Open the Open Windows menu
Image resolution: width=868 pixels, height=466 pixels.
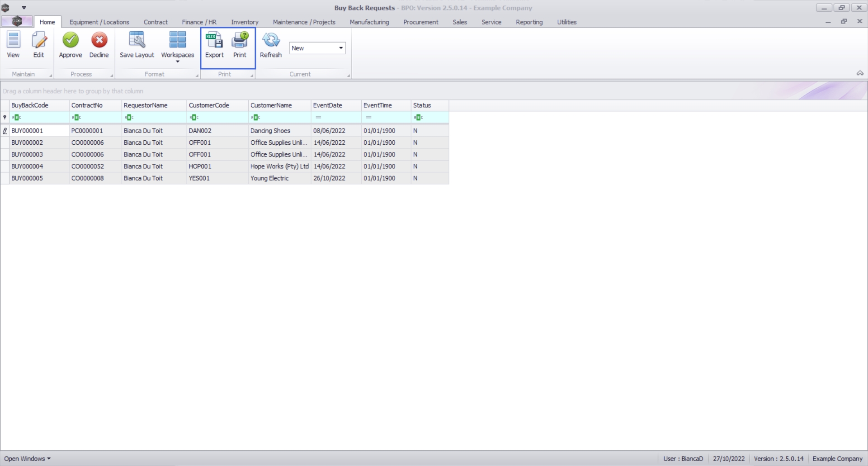27,458
